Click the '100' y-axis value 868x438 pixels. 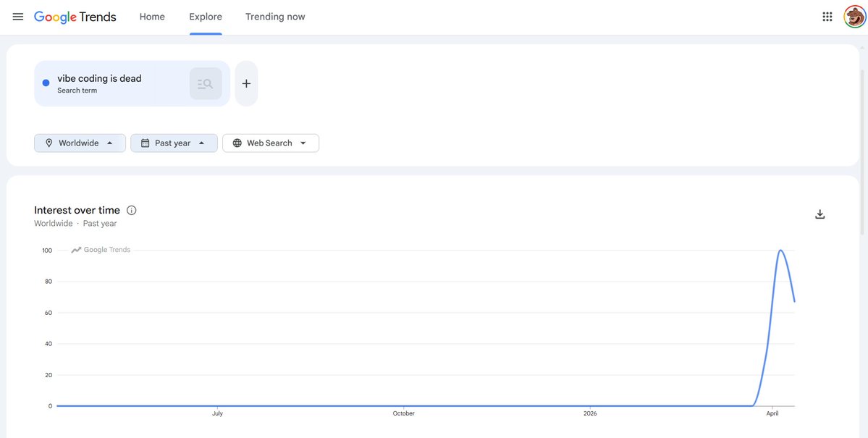47,250
